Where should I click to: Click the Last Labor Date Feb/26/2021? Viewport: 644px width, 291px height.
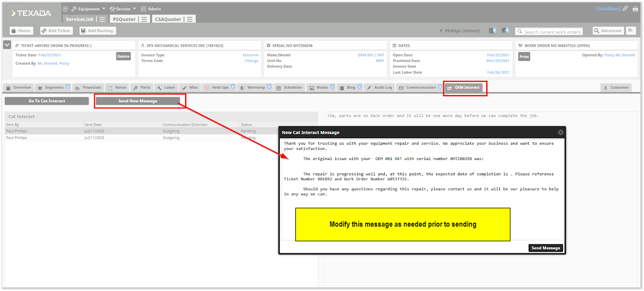[498, 73]
